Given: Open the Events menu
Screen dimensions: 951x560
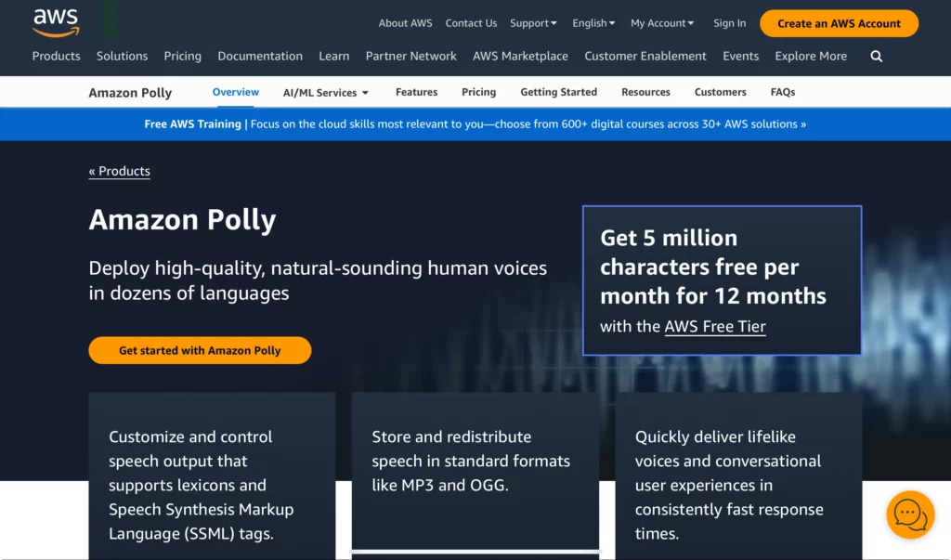Looking at the screenshot, I should point(740,56).
